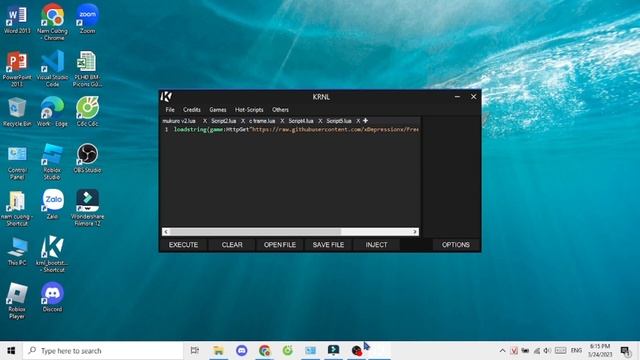Screen dimensions: 640x360
Task: Launch OBS Studio desktop icon
Action: (x=87, y=158)
